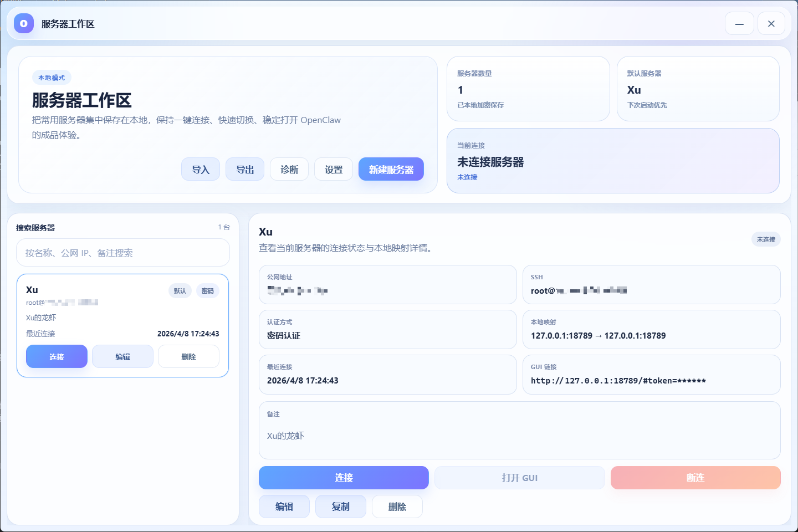Click the 新建服务器 button

391,169
